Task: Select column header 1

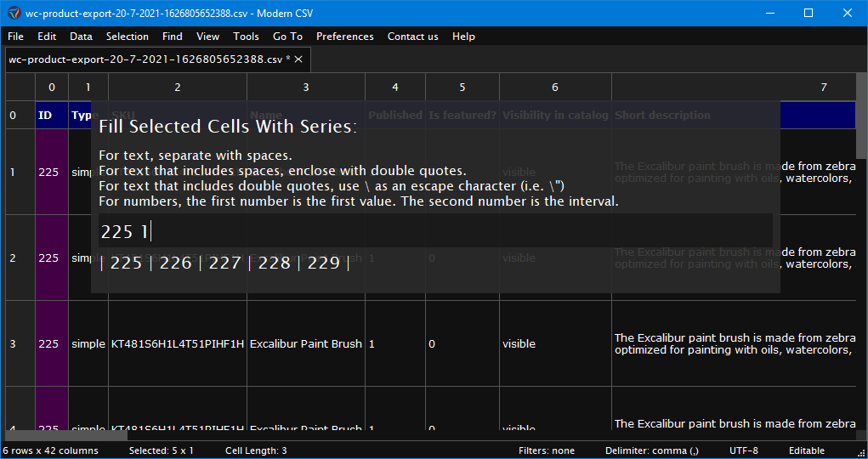Action: pyautogui.click(x=88, y=87)
